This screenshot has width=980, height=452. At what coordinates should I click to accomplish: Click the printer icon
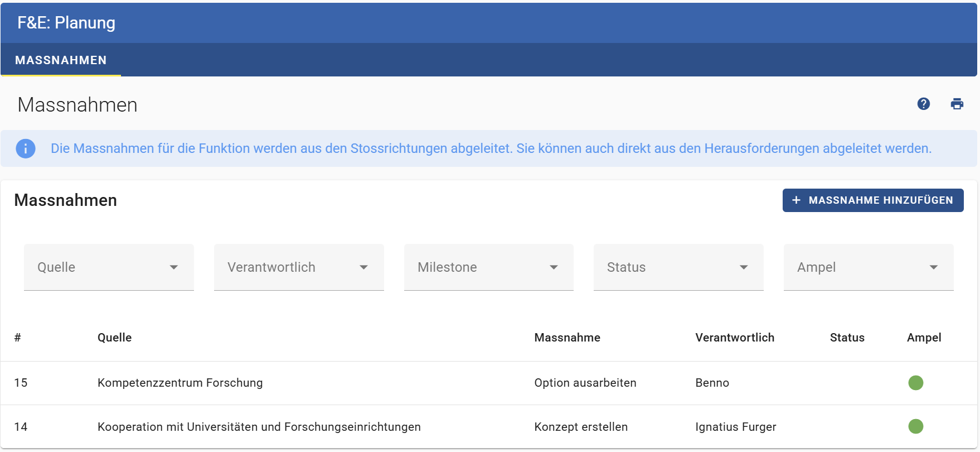tap(957, 104)
